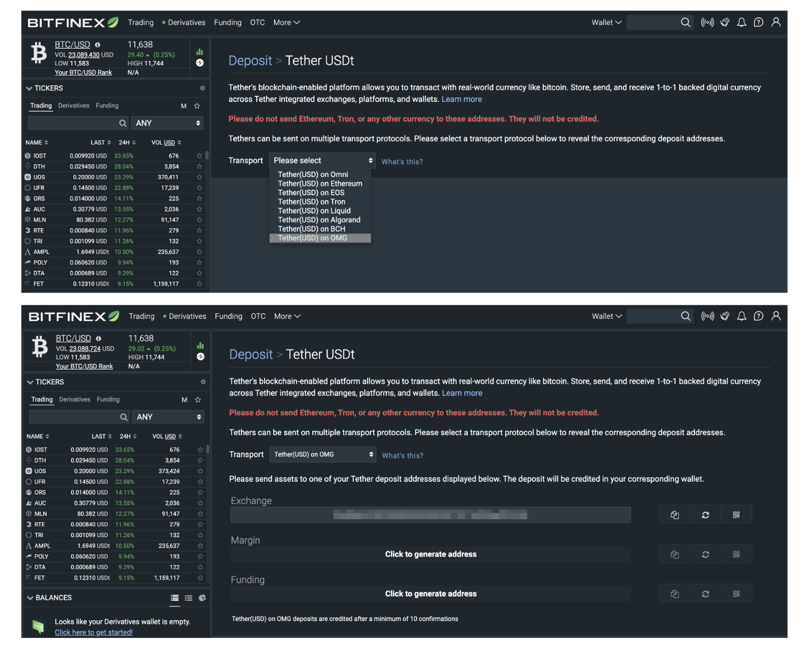Collapse the BALANCES panel
This screenshot has width=812, height=647.
[30, 598]
